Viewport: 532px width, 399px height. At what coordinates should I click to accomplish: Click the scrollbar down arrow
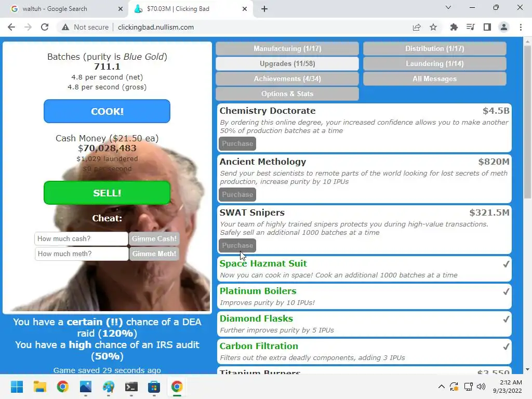(x=527, y=369)
